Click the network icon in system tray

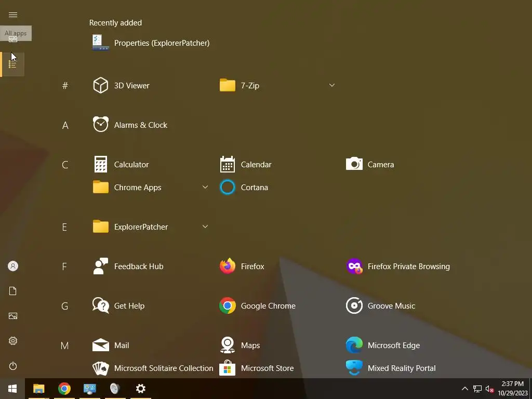(477, 389)
